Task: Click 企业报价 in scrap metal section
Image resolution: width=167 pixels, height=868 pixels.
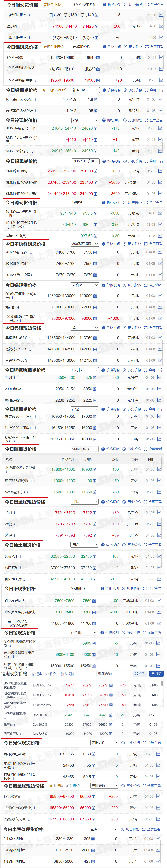Action: pyautogui.click(x=57, y=785)
